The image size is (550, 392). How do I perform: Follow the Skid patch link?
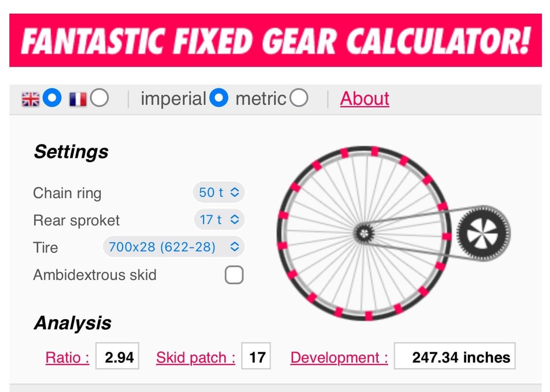(196, 358)
